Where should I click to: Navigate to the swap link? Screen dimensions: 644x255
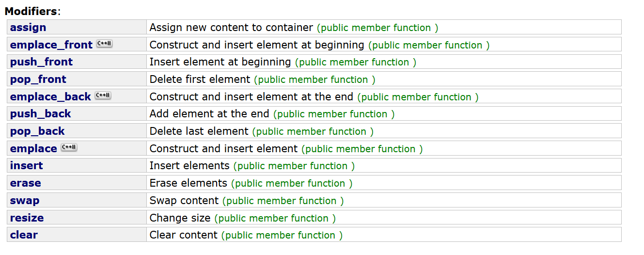point(25,201)
